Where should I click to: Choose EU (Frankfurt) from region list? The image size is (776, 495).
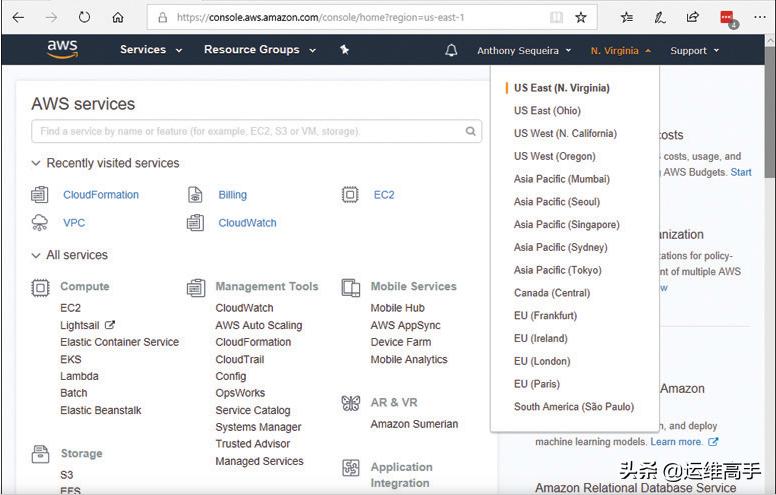click(x=545, y=315)
